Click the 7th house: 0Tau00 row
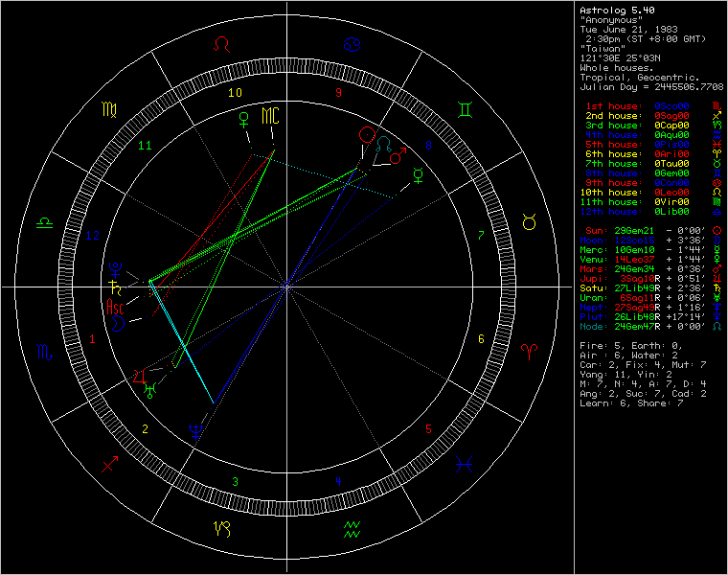Image resolution: width=728 pixels, height=575 pixels. pos(653,164)
